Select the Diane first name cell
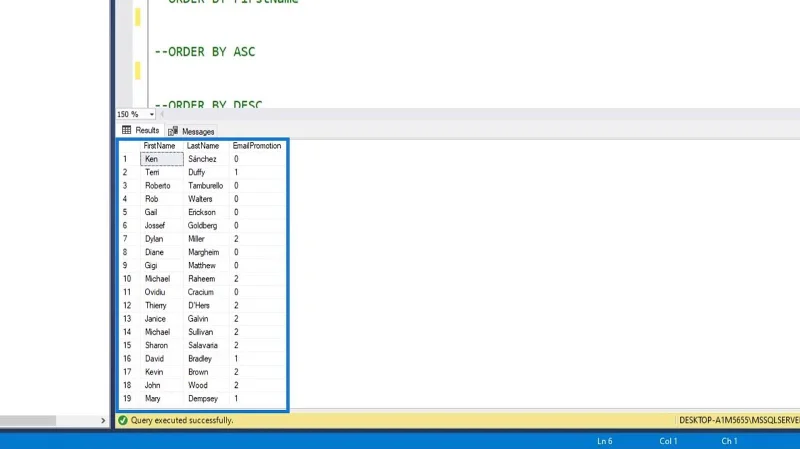This screenshot has width=800, height=449. click(162, 252)
